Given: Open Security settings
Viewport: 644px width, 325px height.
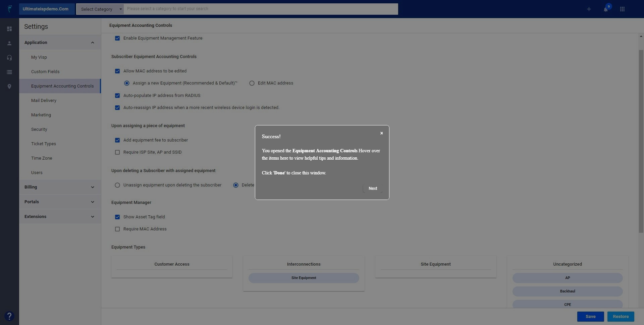Looking at the screenshot, I should point(60,129).
